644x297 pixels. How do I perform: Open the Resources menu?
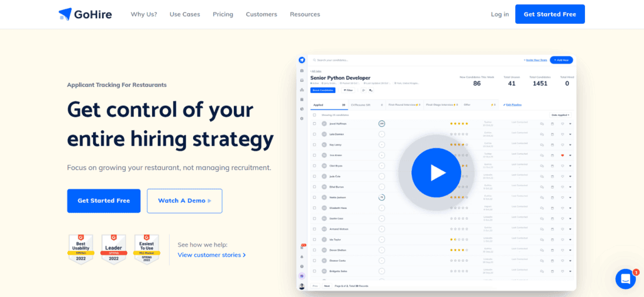[x=305, y=14]
